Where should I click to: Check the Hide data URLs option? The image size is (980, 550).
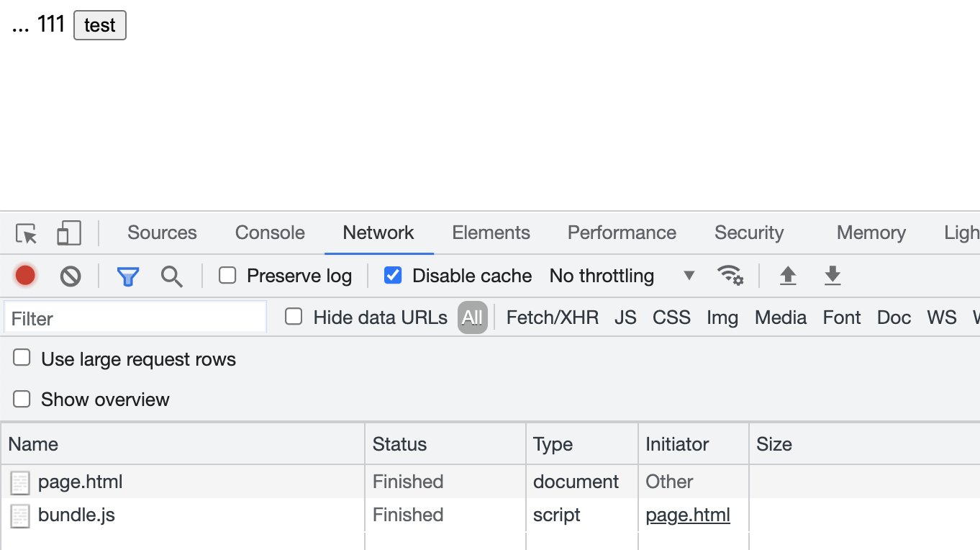click(294, 317)
